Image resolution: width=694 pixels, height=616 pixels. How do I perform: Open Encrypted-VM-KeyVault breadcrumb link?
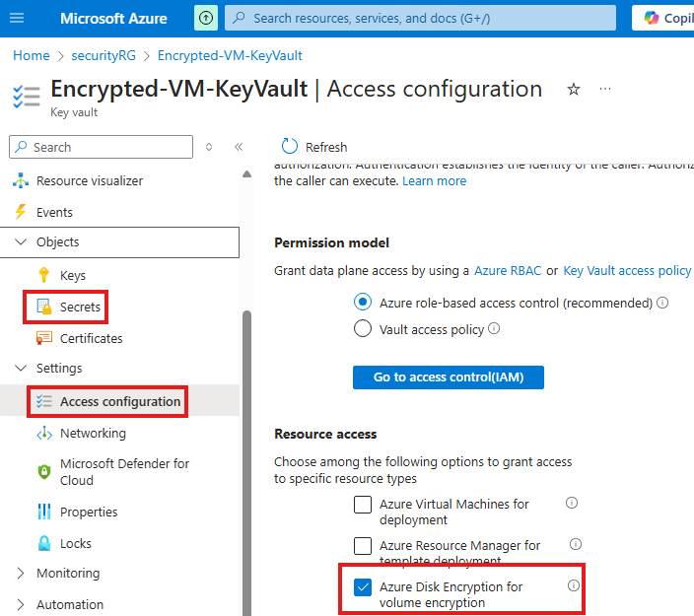pyautogui.click(x=230, y=56)
